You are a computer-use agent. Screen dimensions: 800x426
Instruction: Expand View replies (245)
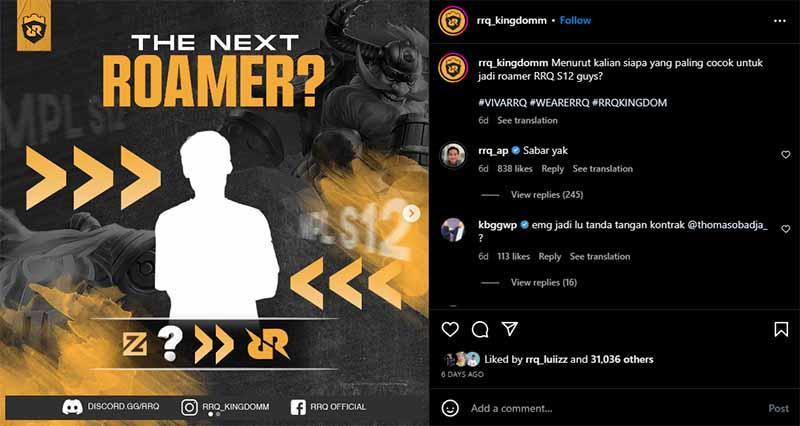(x=547, y=194)
